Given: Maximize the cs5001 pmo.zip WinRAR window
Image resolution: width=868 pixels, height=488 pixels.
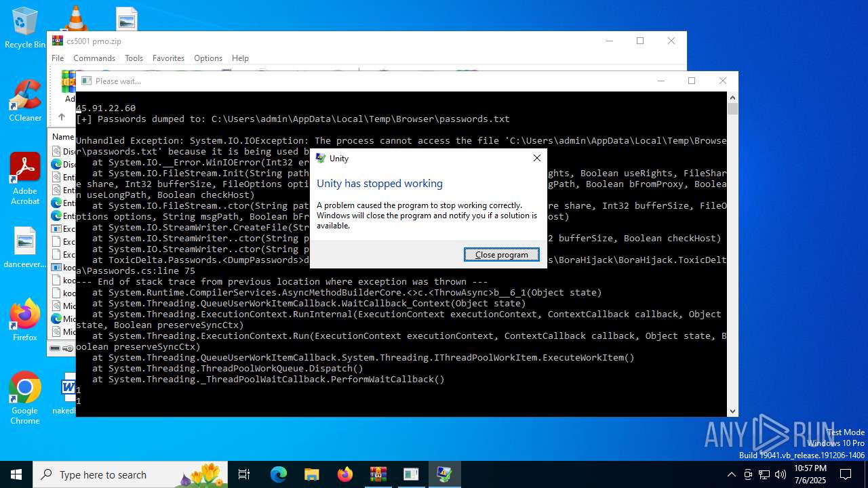Looking at the screenshot, I should click(x=640, y=41).
